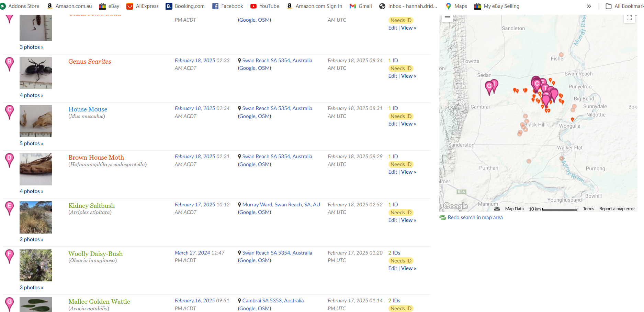The image size is (644, 312).
Task: Open the House Mouse skull thumbnail
Action: point(36,121)
